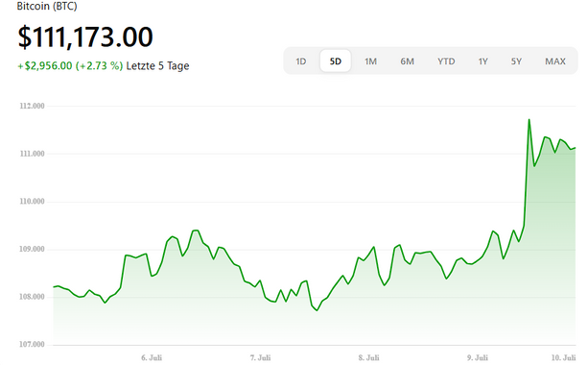The image size is (588, 365).
Task: Click the 9. Juli date label
Action: [478, 358]
